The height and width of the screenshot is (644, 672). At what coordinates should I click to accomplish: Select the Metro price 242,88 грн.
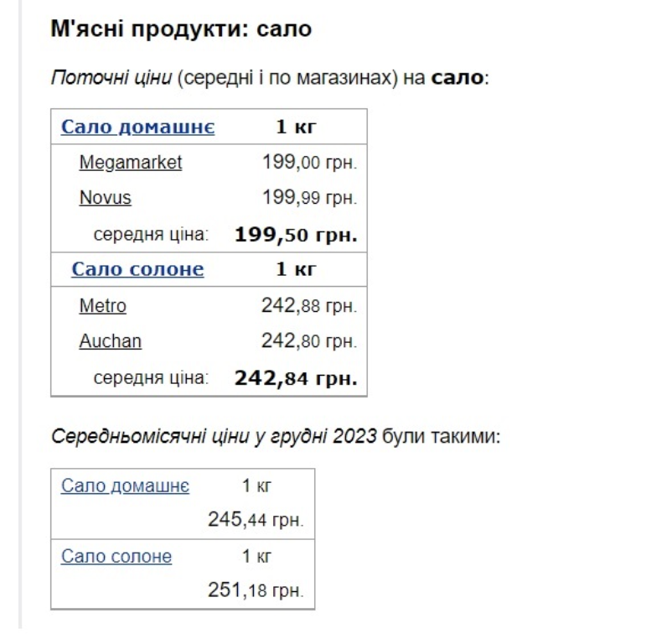tap(310, 307)
